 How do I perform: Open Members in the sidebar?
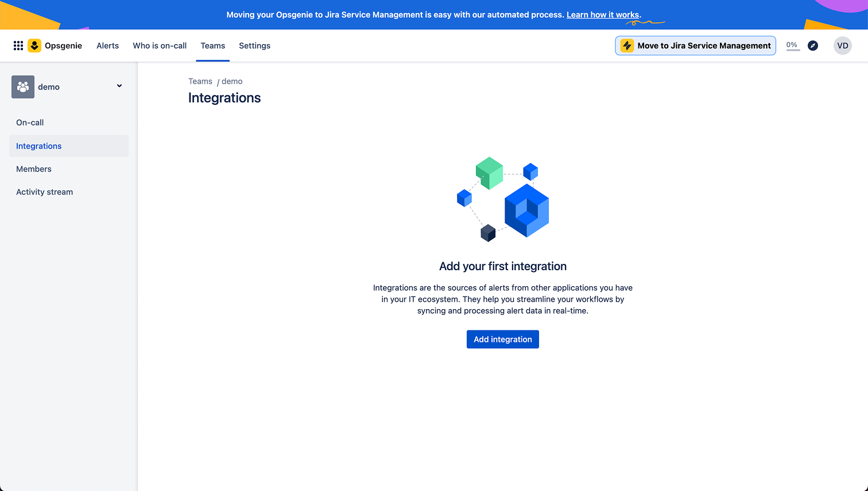(x=69, y=169)
